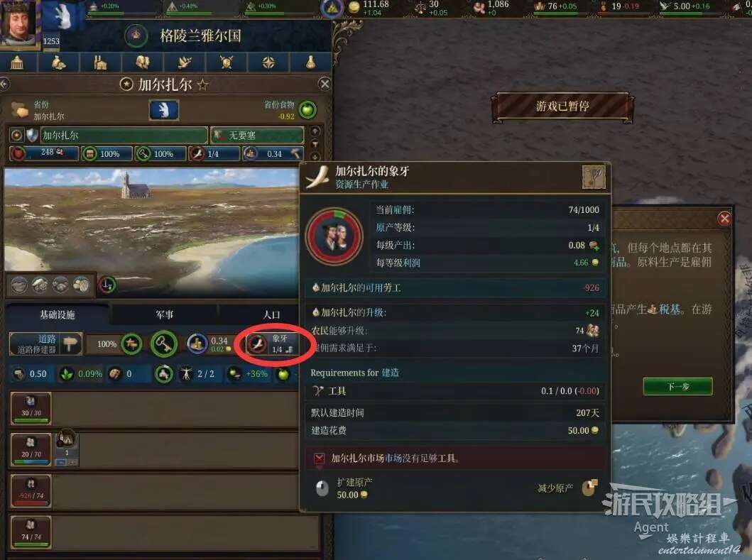Expand the 无要塞 fort selector

click(257, 135)
